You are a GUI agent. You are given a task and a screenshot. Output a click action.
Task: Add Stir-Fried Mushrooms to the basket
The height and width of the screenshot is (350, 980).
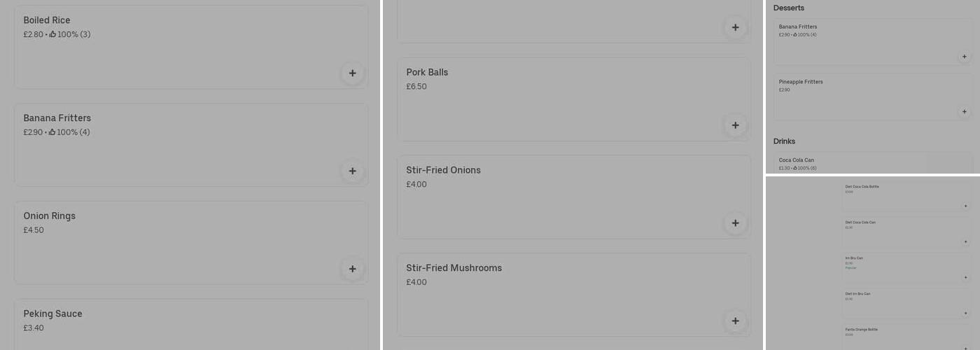click(735, 321)
